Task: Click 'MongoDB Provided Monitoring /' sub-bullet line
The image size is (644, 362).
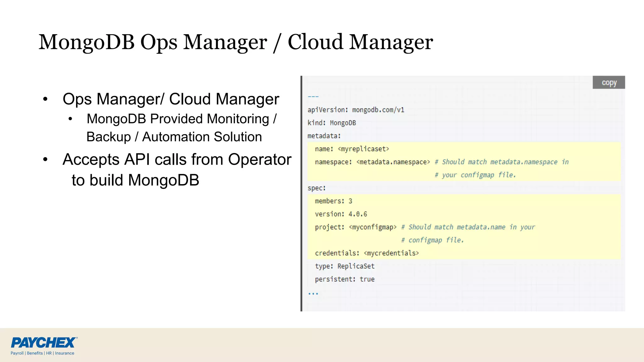Action: [181, 119]
